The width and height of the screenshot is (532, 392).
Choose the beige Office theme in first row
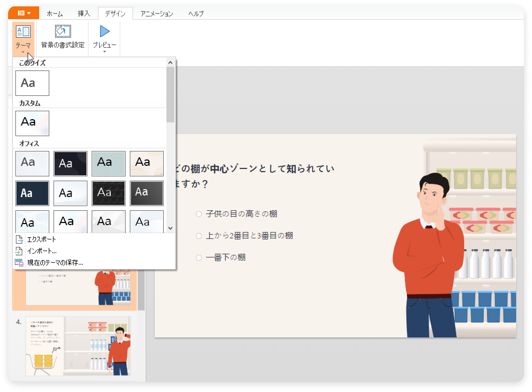tap(147, 164)
